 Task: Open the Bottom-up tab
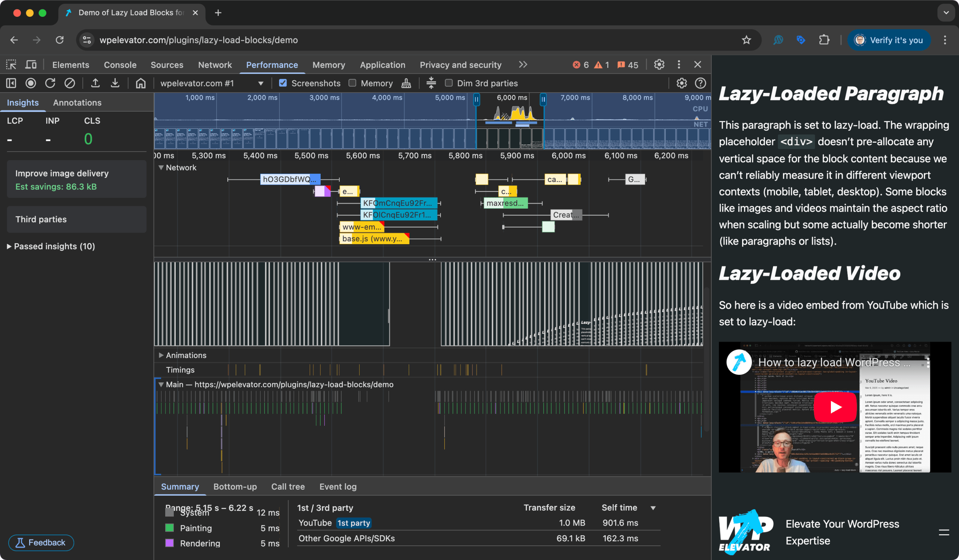[x=235, y=487]
